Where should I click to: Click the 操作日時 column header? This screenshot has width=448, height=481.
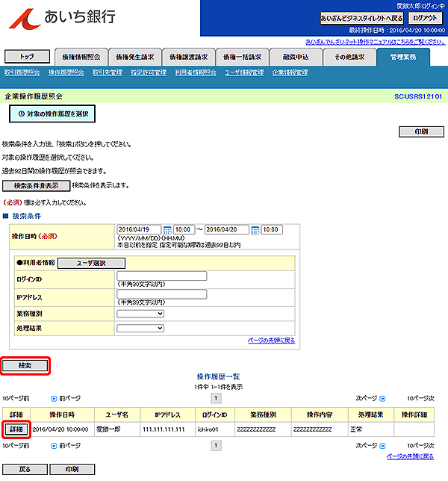click(62, 415)
